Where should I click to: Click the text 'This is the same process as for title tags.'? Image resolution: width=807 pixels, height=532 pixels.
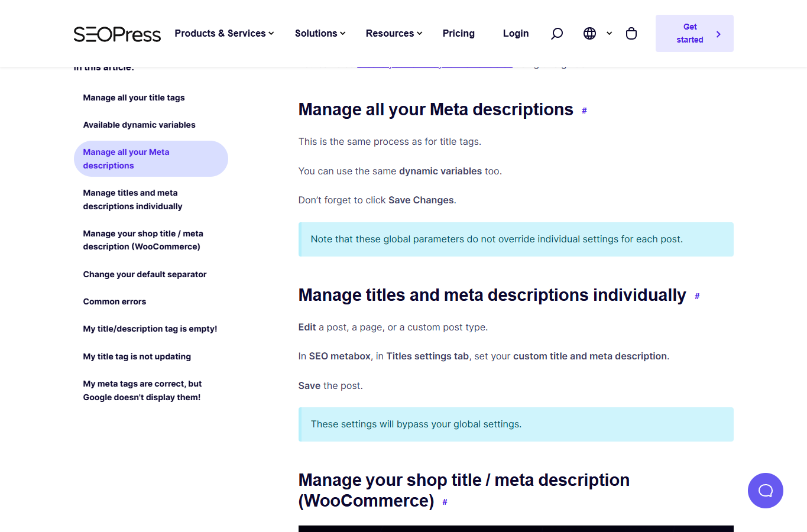[x=390, y=142]
